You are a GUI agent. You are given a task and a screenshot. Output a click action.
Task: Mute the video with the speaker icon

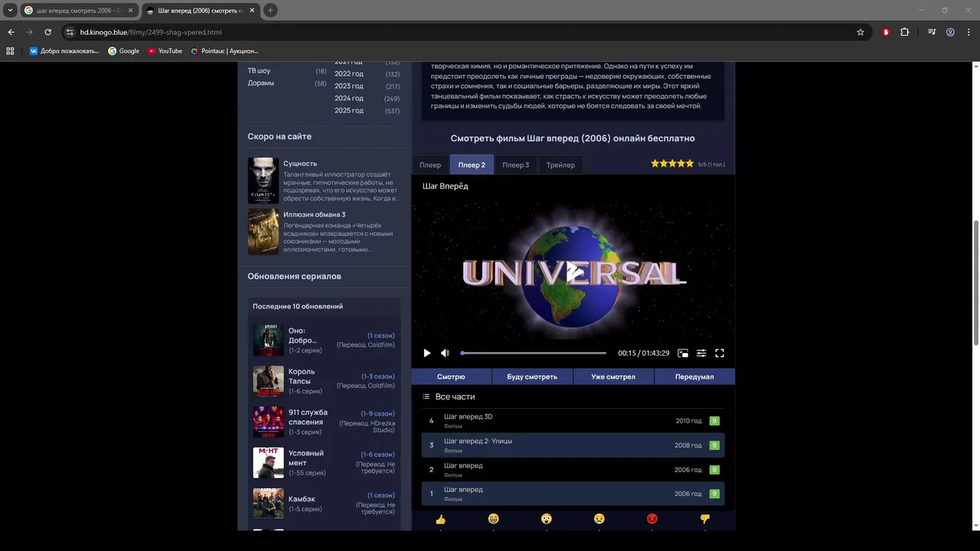445,353
